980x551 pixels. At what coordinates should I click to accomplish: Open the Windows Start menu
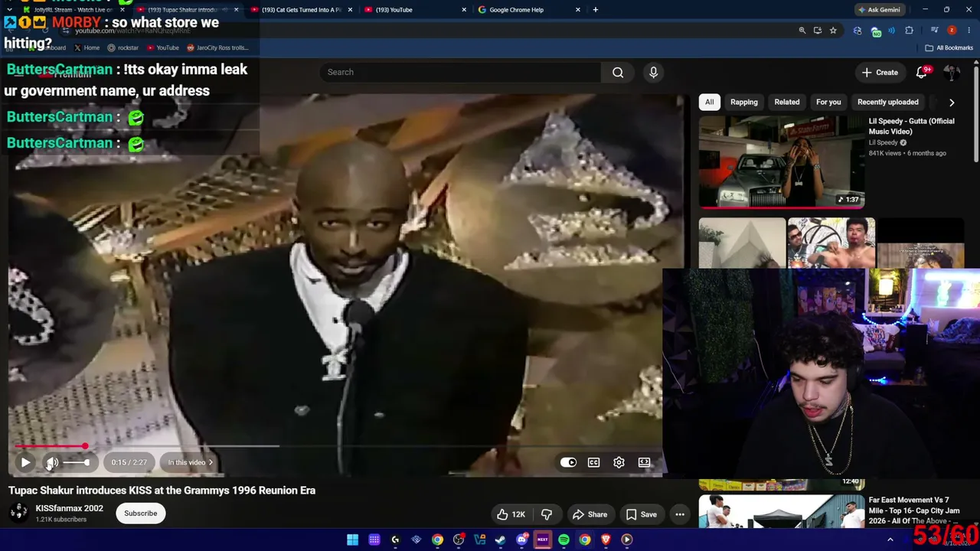point(353,540)
